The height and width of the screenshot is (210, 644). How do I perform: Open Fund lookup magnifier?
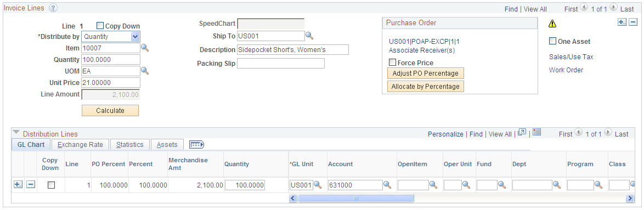(502, 185)
